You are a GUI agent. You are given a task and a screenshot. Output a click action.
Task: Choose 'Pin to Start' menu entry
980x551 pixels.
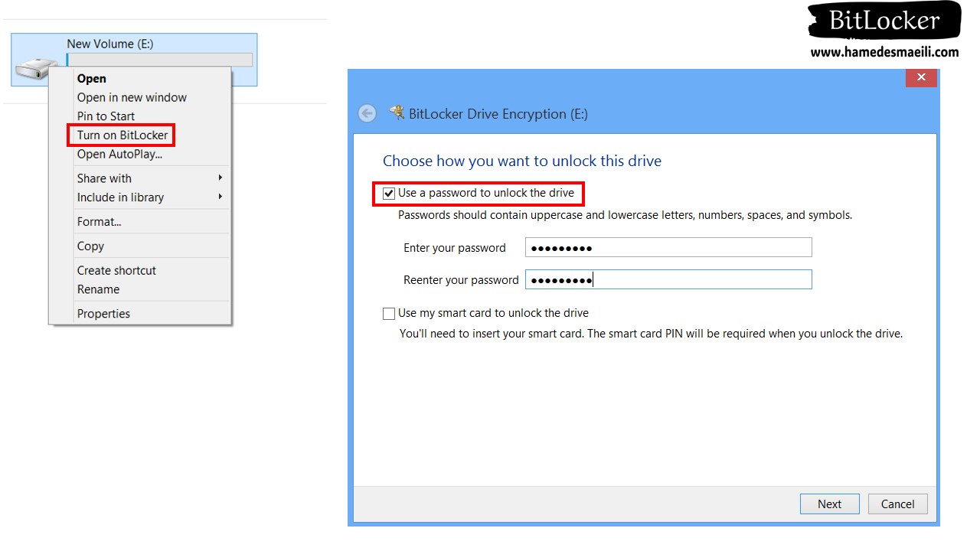pos(140,116)
